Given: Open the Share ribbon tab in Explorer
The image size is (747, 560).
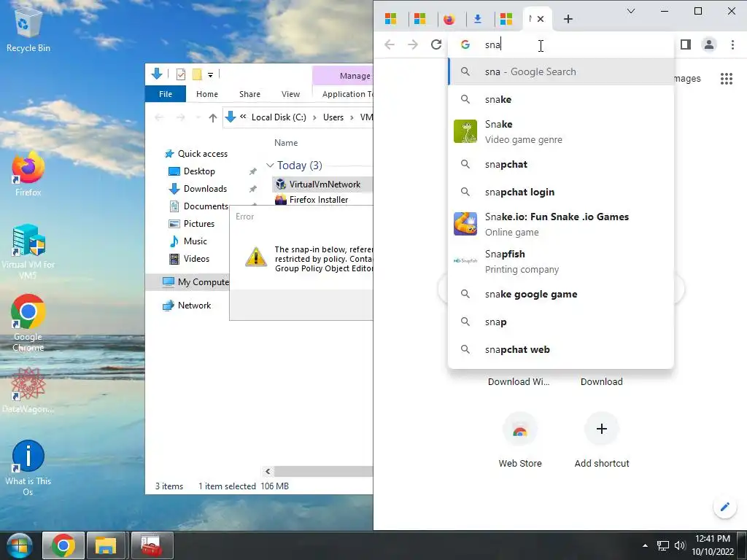Looking at the screenshot, I should pyautogui.click(x=249, y=94).
